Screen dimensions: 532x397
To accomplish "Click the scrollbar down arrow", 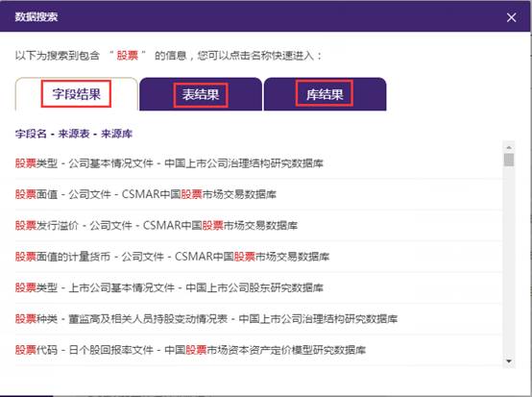I will 509,361.
